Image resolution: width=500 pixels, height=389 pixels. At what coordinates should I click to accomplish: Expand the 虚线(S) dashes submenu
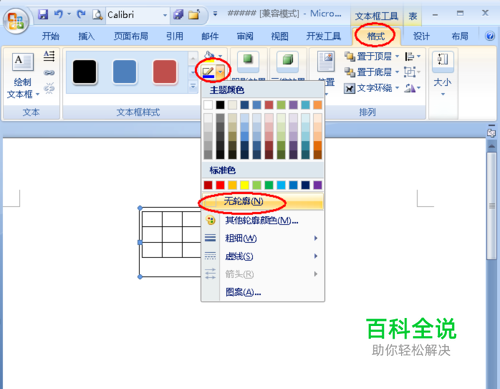(263, 256)
